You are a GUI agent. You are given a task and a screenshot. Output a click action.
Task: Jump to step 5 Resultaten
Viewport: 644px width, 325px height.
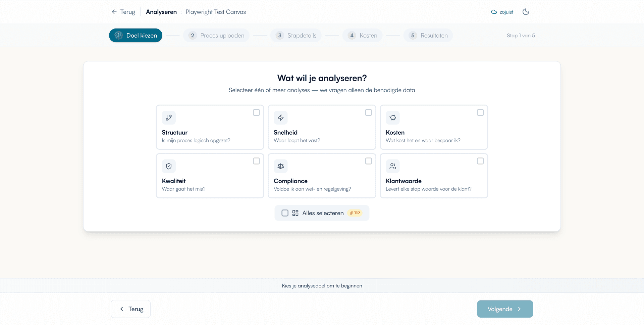[x=428, y=36]
